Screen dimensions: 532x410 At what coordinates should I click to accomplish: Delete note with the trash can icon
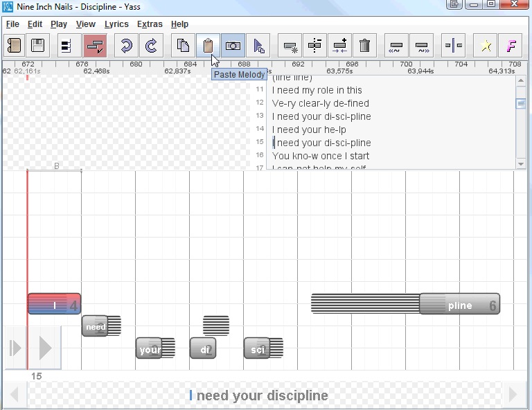click(365, 46)
